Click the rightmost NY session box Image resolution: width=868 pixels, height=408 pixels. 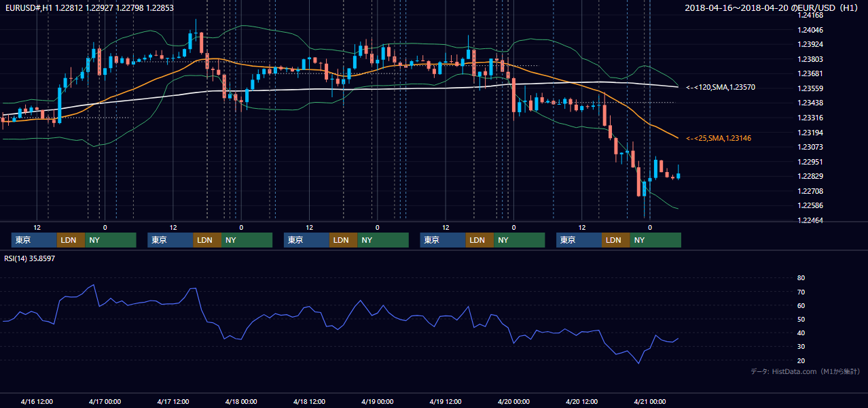(x=655, y=240)
